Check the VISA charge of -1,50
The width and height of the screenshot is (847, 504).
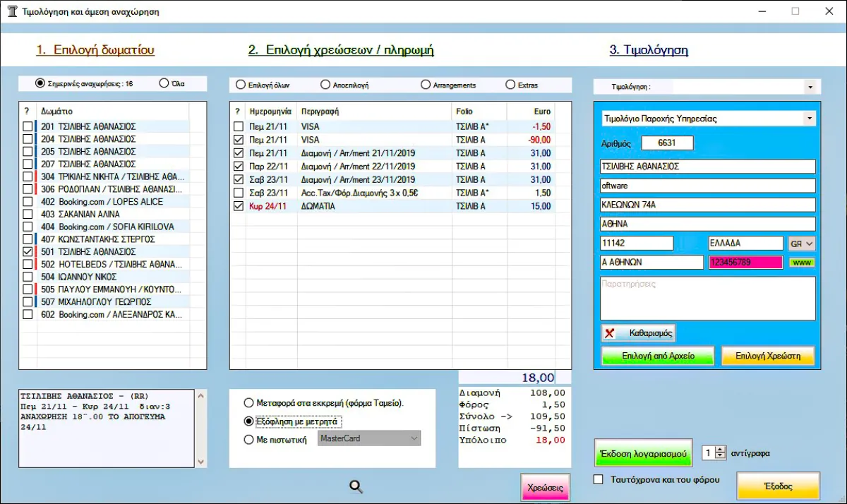239,126
